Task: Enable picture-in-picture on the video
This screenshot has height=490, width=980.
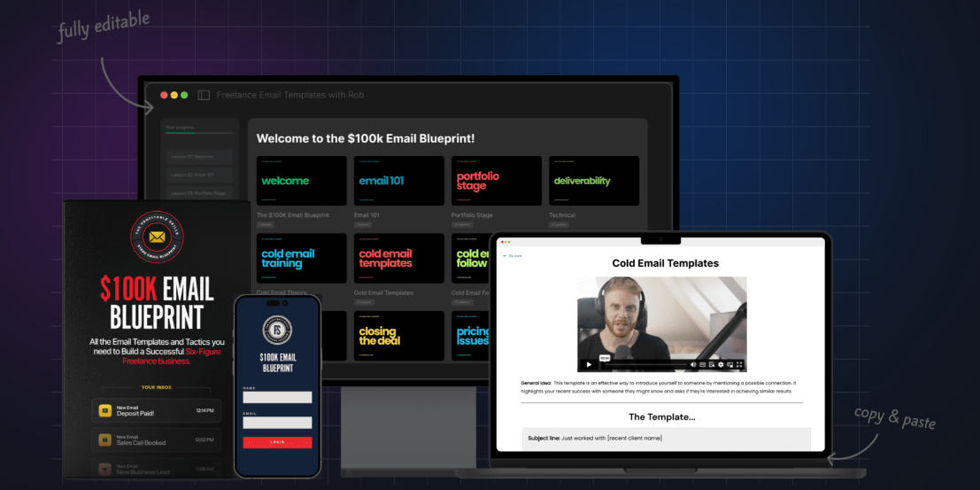Action: pos(730,364)
